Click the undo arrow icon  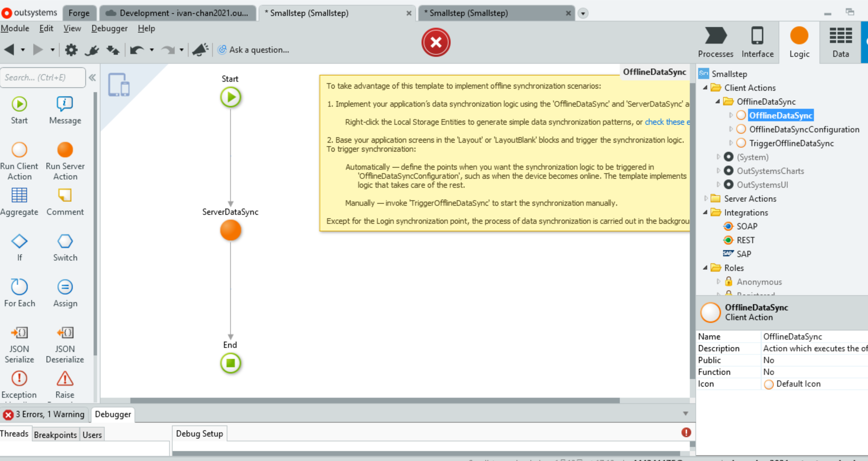[137, 49]
